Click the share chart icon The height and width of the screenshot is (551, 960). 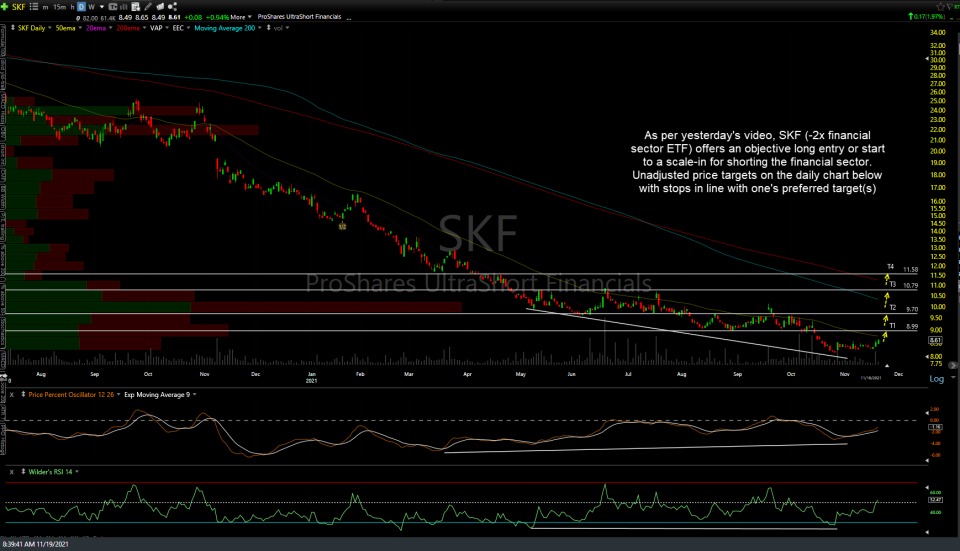tap(172, 7)
